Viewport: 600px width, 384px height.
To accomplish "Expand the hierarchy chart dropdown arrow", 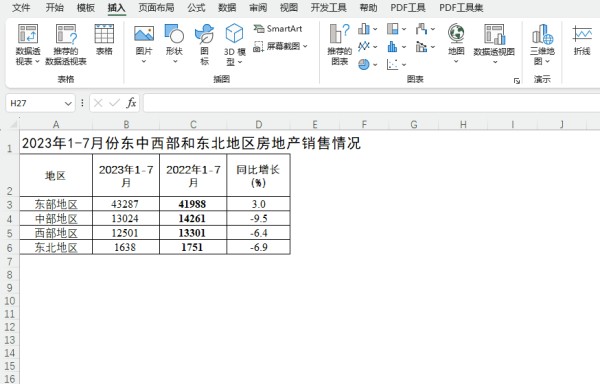I will point(404,29).
